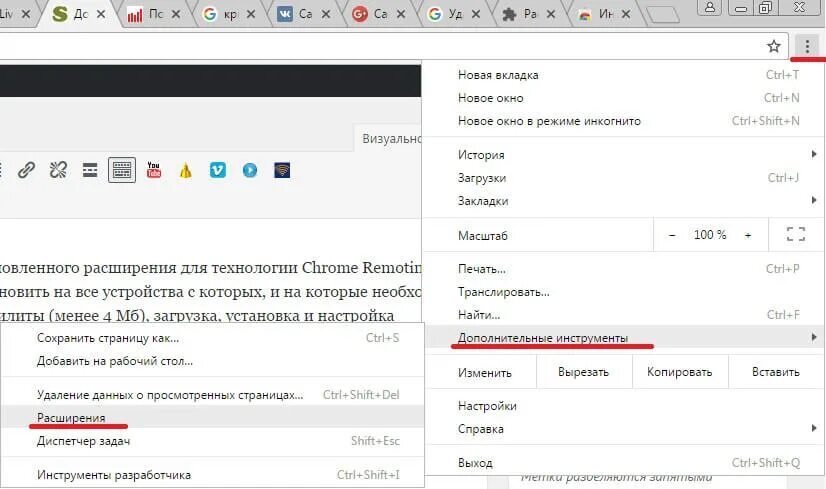The width and height of the screenshot is (826, 489).
Task: Click the Vimeo embed icon
Action: pos(218,170)
